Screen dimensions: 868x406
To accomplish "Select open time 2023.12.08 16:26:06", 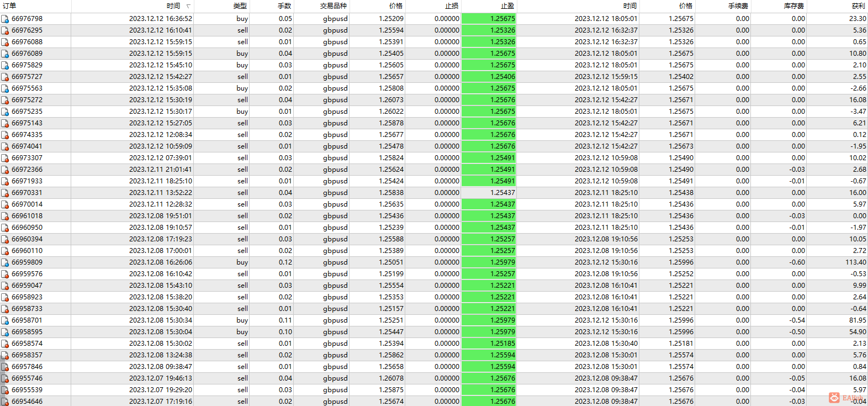I will tap(161, 262).
